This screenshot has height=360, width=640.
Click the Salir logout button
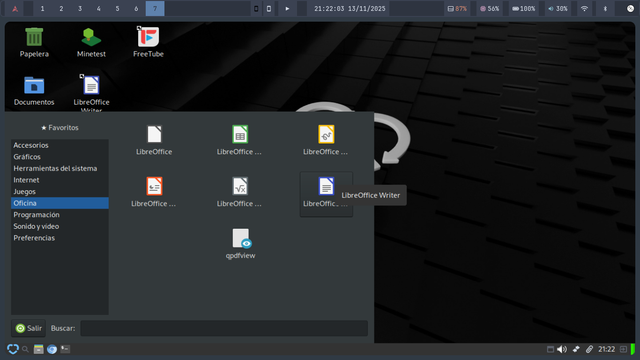pyautogui.click(x=29, y=328)
